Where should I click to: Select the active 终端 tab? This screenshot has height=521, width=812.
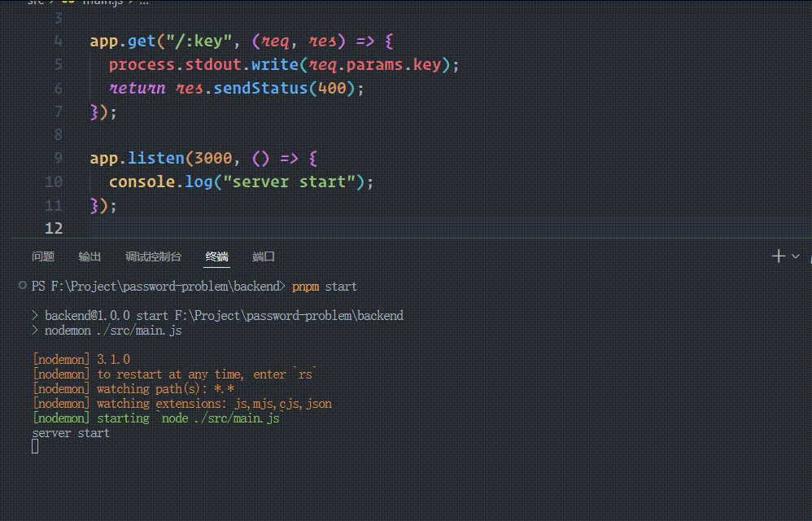[x=216, y=256]
